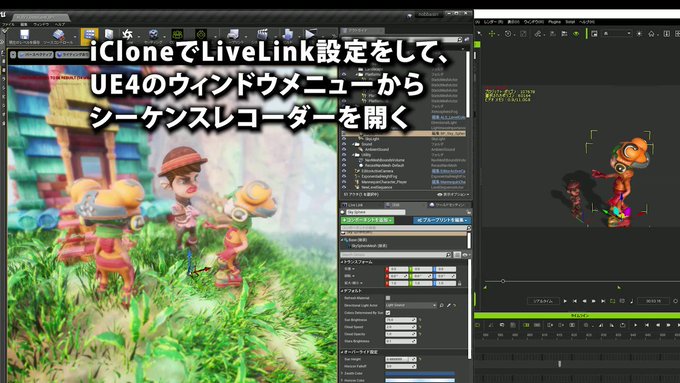Image resolution: width=680 pixels, height=383 pixels.
Task: Collapse the Utility folder in outliner
Action: [353, 155]
